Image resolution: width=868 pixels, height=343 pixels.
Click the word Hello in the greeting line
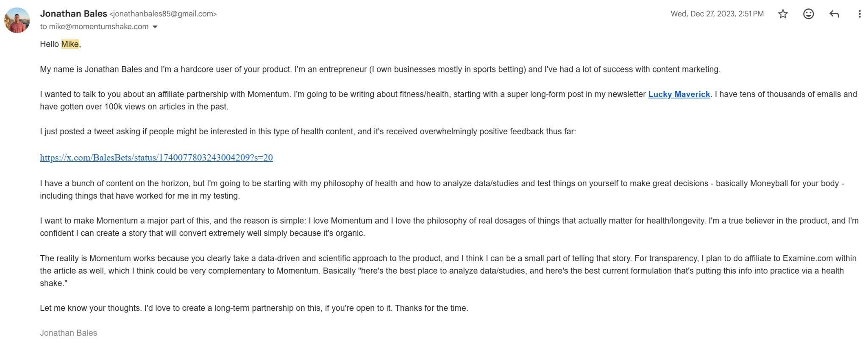[x=49, y=44]
